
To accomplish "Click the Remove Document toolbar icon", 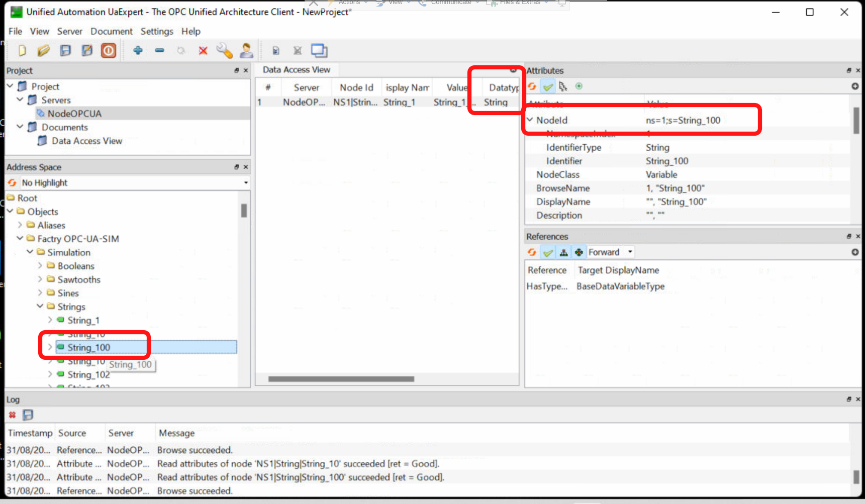I will (x=298, y=50).
